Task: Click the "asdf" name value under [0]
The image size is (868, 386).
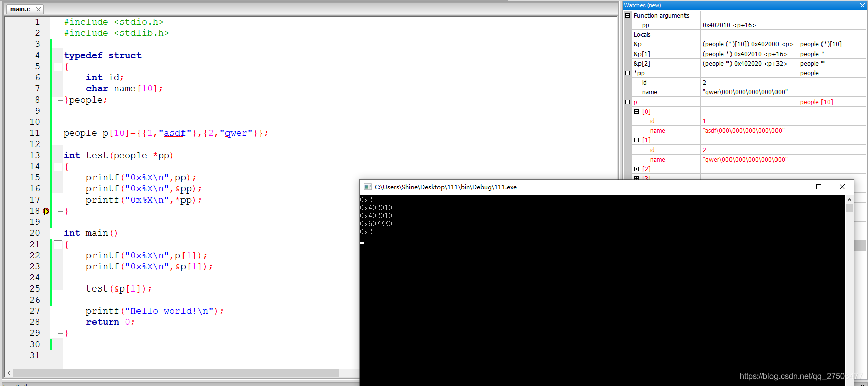Action: click(x=744, y=131)
